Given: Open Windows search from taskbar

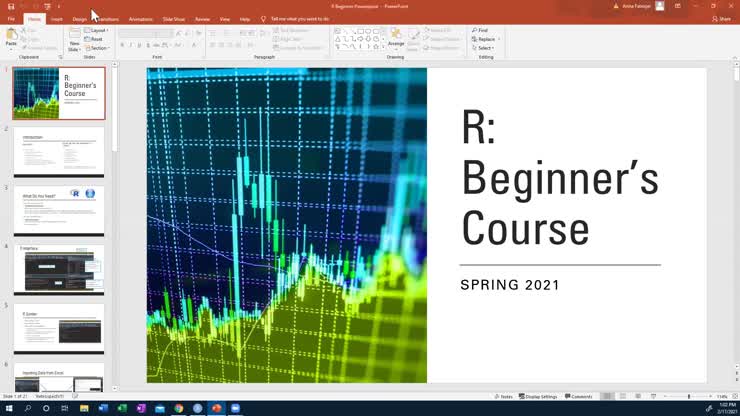Looking at the screenshot, I should [x=27, y=408].
